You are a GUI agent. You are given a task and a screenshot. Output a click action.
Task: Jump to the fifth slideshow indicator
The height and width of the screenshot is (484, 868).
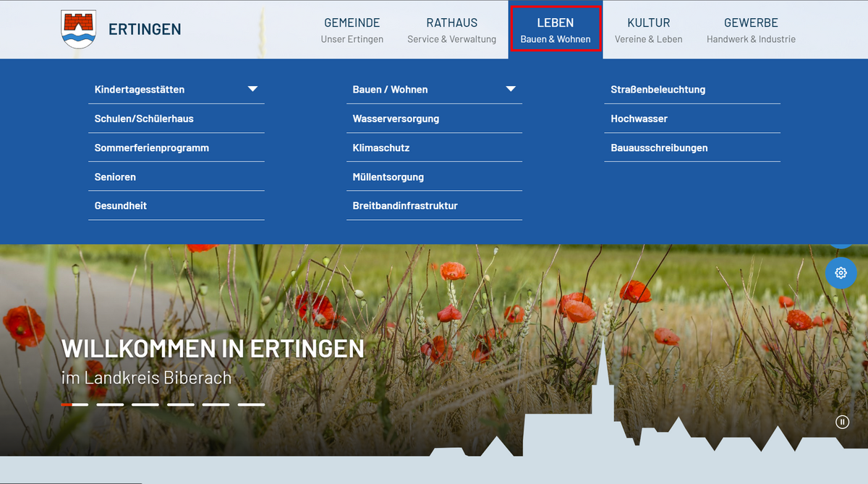pos(216,404)
